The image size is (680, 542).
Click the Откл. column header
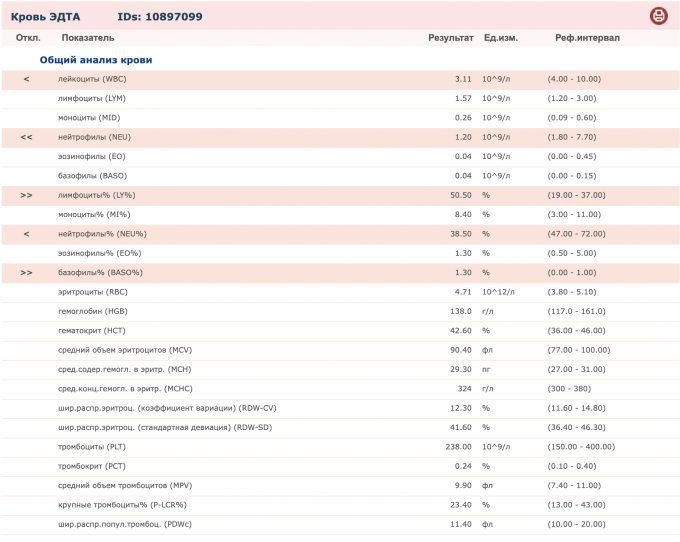[27, 38]
